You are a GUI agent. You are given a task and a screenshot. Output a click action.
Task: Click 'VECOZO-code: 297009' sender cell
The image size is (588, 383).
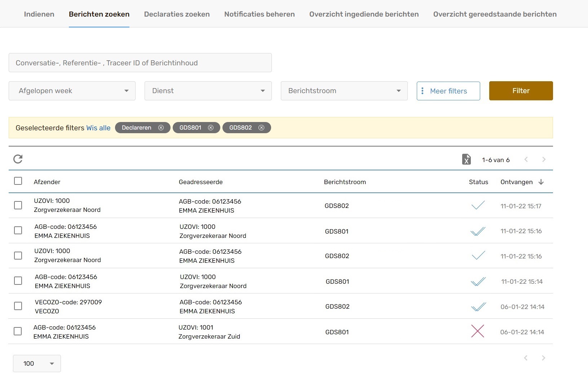(68, 302)
